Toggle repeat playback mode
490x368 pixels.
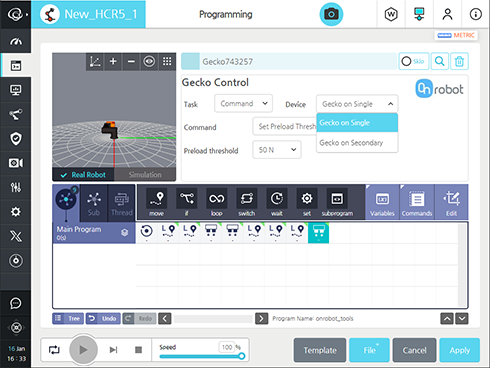click(54, 350)
